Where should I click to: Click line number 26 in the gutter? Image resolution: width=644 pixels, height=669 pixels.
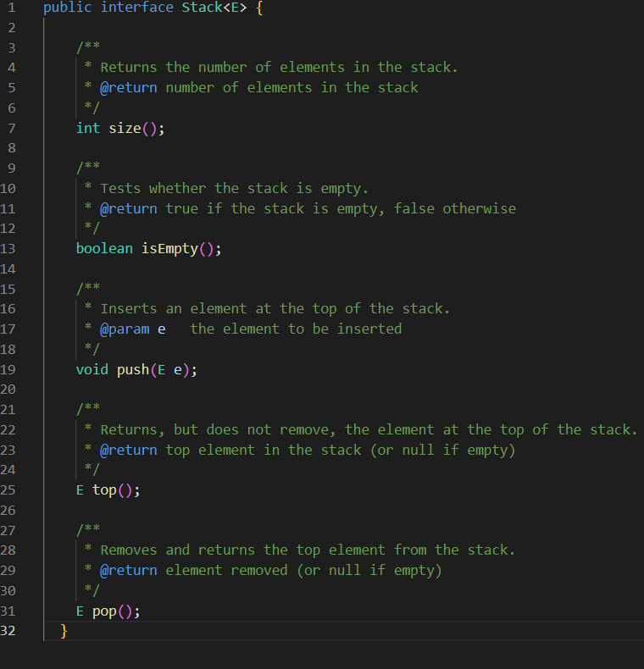click(x=8, y=510)
